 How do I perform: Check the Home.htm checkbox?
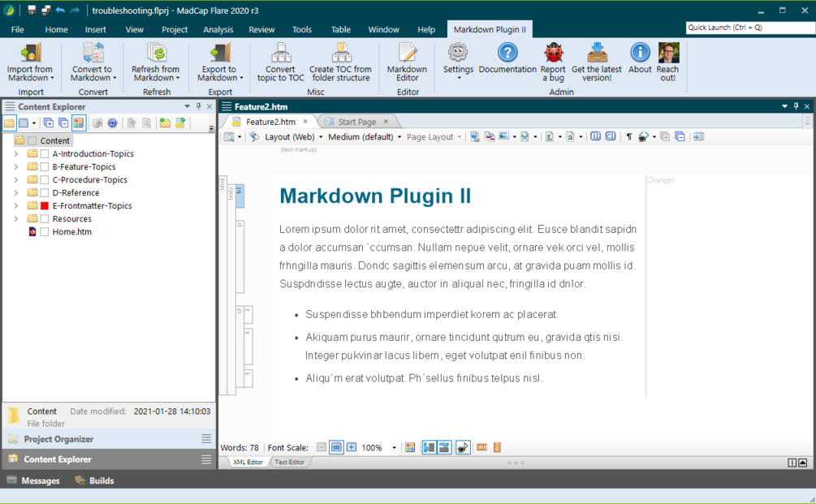pyautogui.click(x=45, y=232)
